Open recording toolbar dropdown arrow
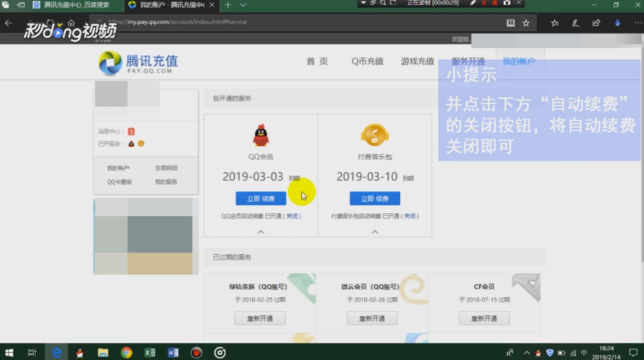The width and height of the screenshot is (644, 360). tap(364, 3)
